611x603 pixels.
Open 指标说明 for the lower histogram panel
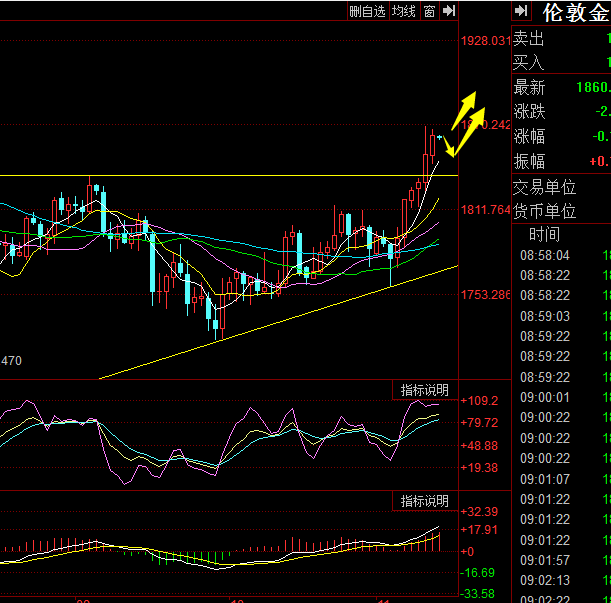coord(425,500)
